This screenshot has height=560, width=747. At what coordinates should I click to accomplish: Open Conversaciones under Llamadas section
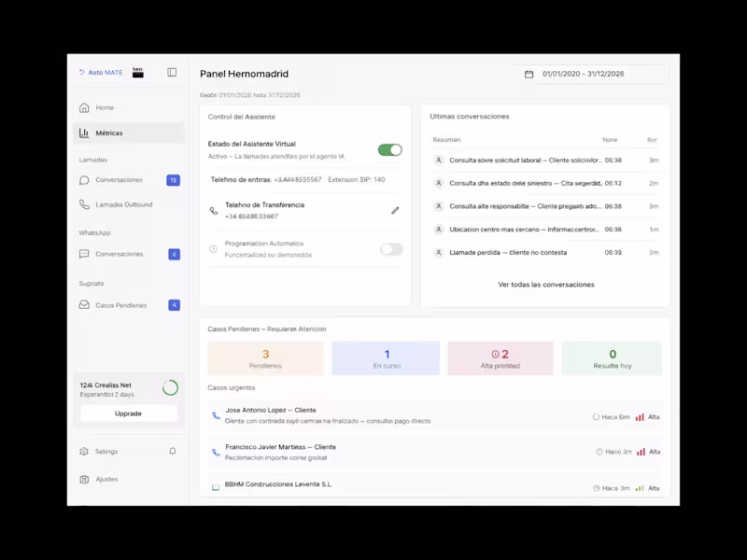pyautogui.click(x=129, y=180)
